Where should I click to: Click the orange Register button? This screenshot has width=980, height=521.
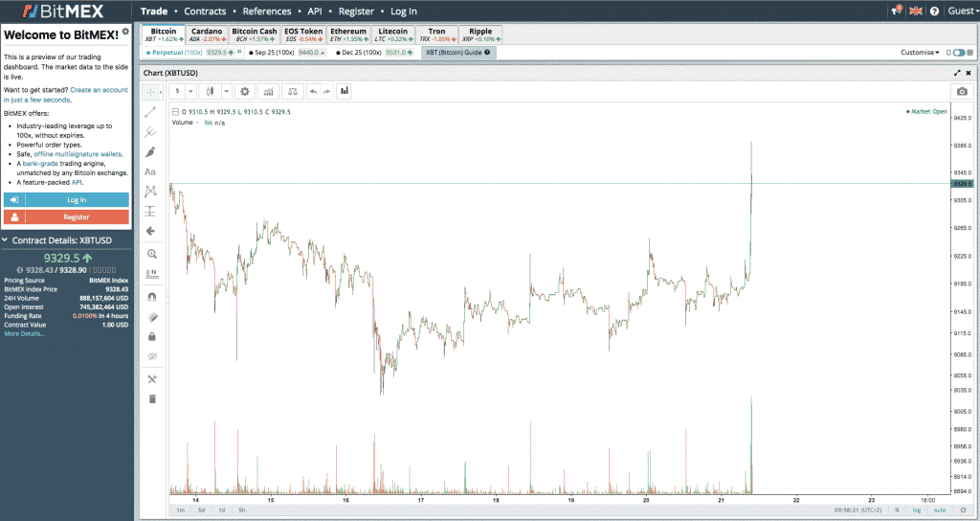[66, 217]
